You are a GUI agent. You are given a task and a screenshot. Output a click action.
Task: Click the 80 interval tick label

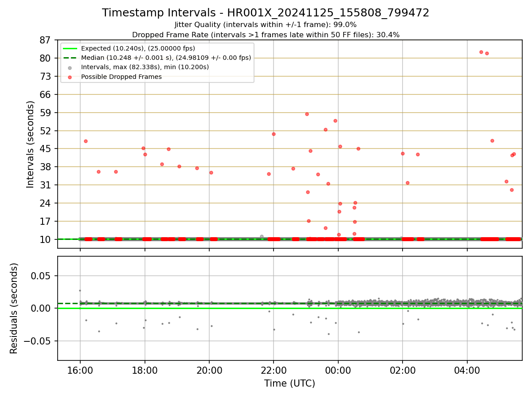pyautogui.click(x=45, y=58)
